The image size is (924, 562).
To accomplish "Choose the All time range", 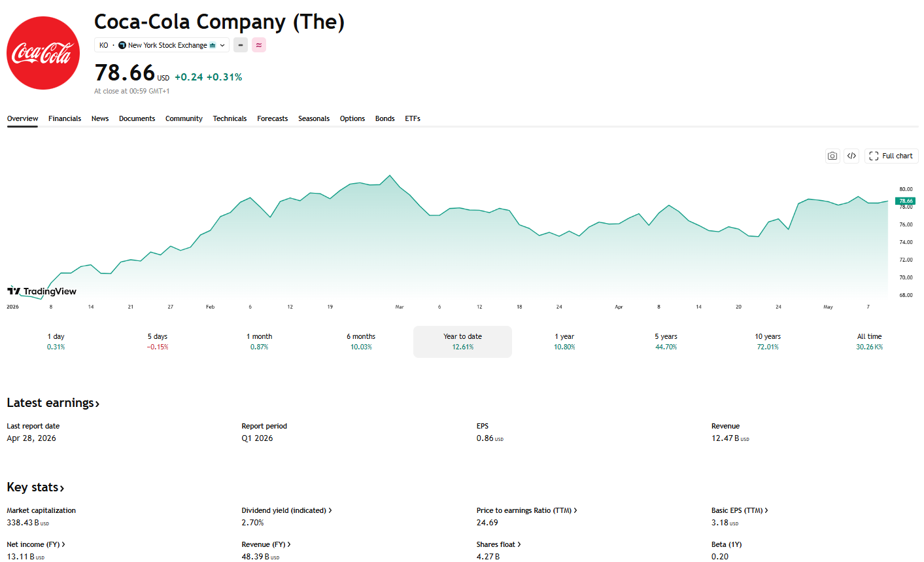I will (869, 342).
